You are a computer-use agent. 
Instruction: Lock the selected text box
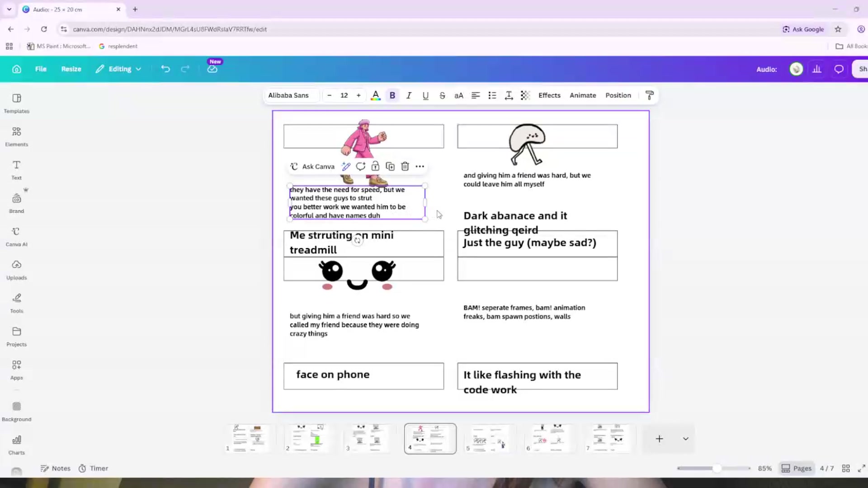click(x=375, y=167)
